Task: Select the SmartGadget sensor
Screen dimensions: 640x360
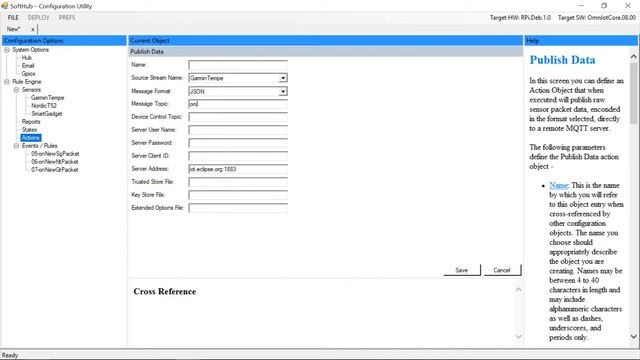Action: click(x=47, y=114)
